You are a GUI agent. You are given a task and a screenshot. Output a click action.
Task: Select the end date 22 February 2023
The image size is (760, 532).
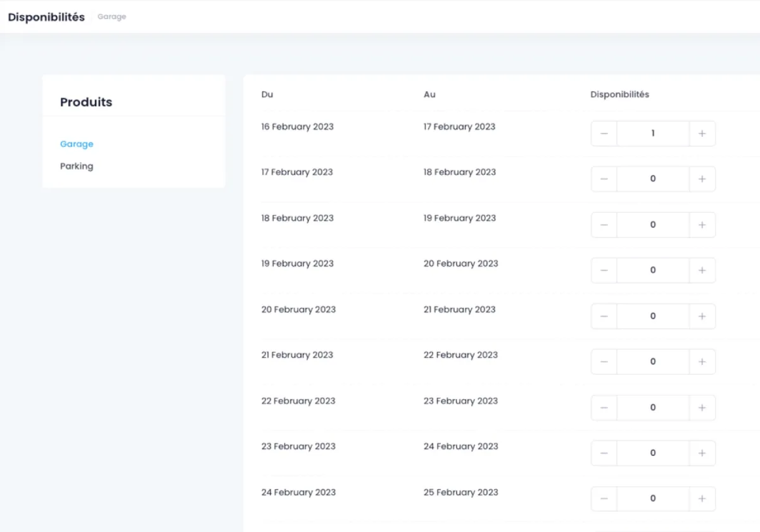coord(461,355)
